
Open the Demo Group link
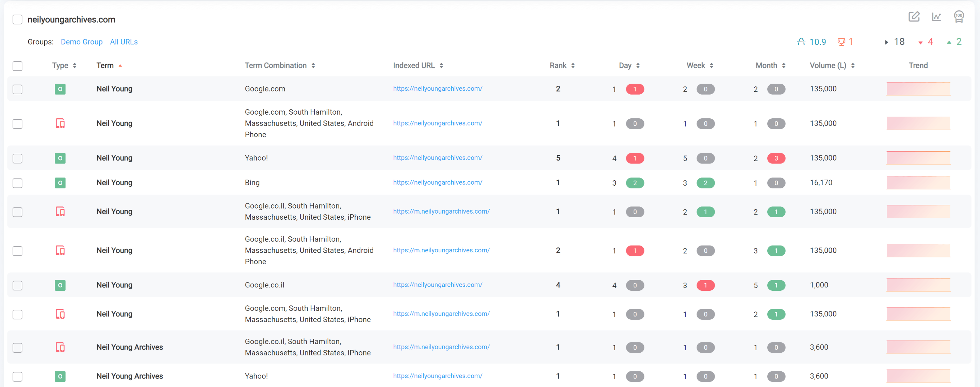pos(82,42)
